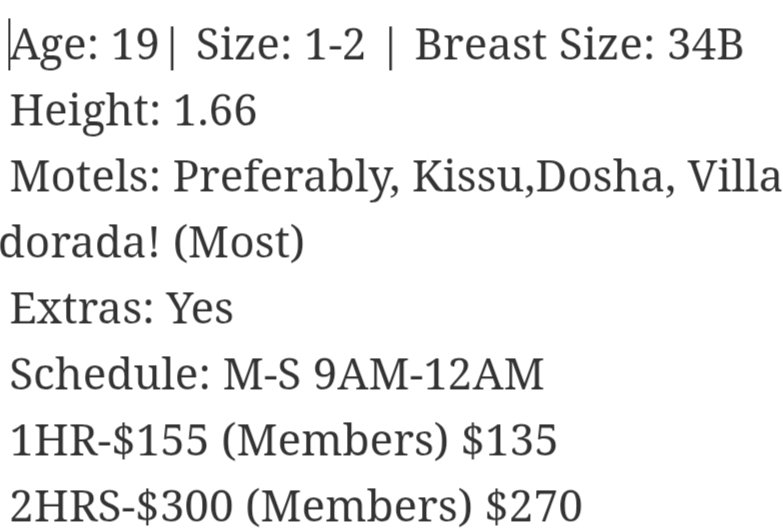Image resolution: width=783 pixels, height=528 pixels.
Task: Place cursor on the "Height: 1.66" line
Action: point(133,112)
